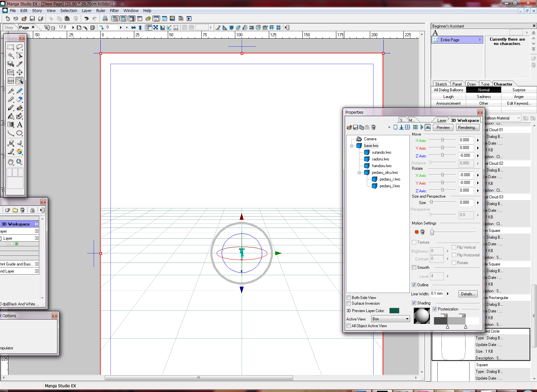This screenshot has width=537, height=392.
Task: Select the Text tool (letter A)
Action: [19, 125]
